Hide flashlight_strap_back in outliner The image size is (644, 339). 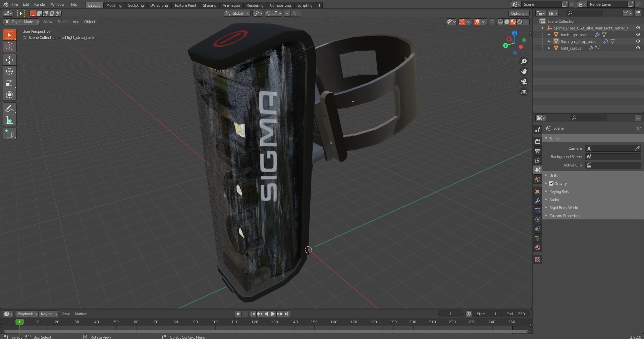pos(638,41)
